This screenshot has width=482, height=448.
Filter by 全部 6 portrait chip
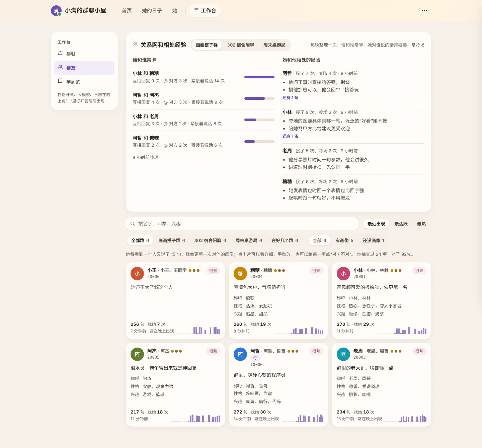(x=319, y=240)
